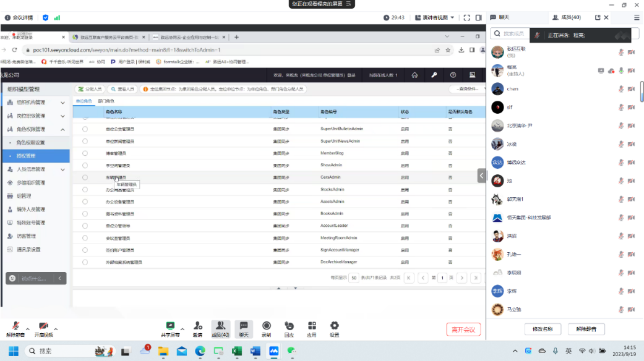This screenshot has height=361, width=644.
Task: Switch to the 部门角色 tab
Action: [106, 101]
